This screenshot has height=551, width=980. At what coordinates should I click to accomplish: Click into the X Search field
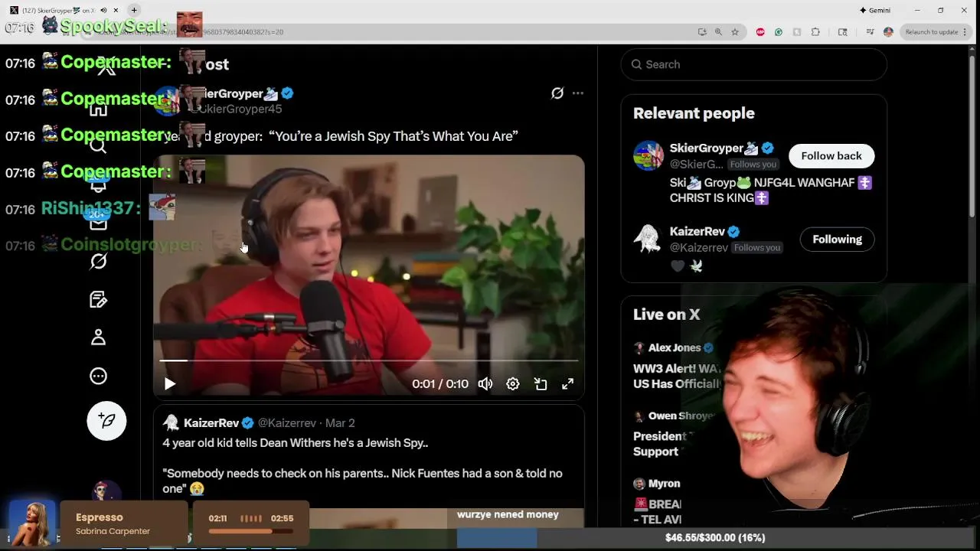click(754, 64)
